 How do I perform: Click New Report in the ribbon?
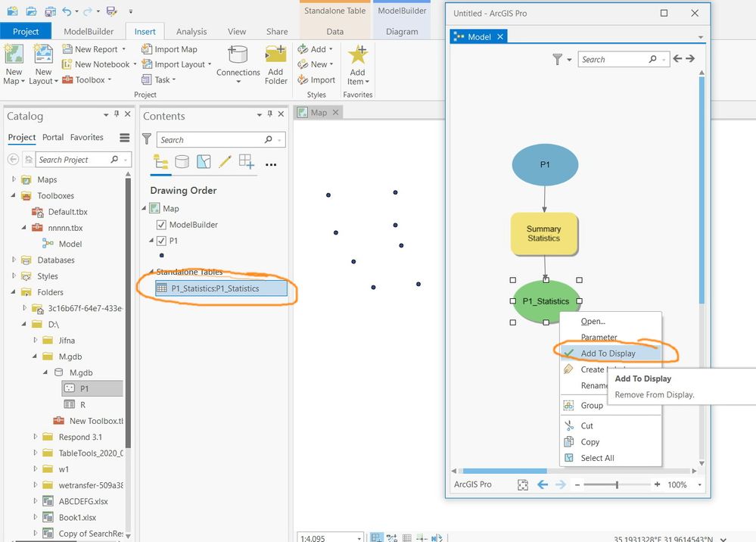(x=94, y=49)
